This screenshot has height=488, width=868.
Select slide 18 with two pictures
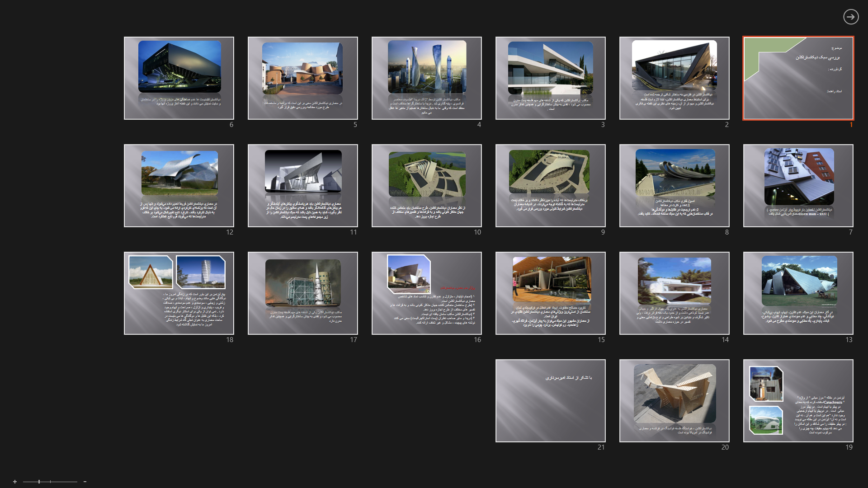[x=179, y=293]
